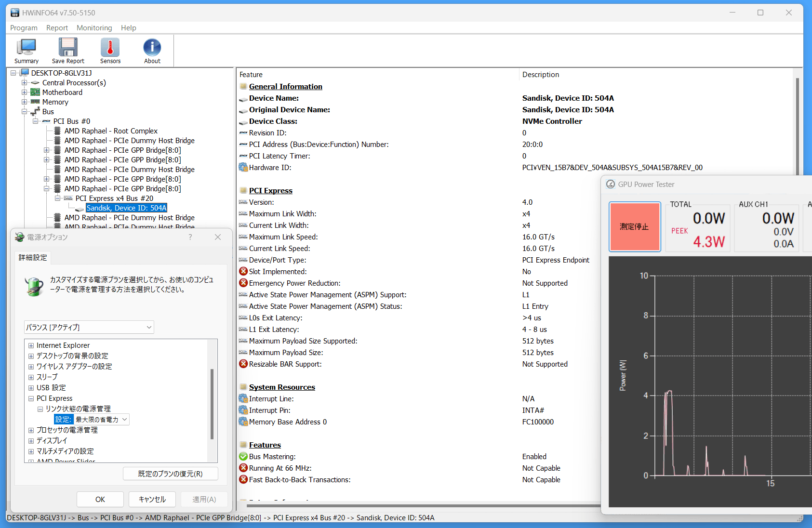The image size is (812, 528).
Task: Close the power options dialog
Action: click(218, 237)
